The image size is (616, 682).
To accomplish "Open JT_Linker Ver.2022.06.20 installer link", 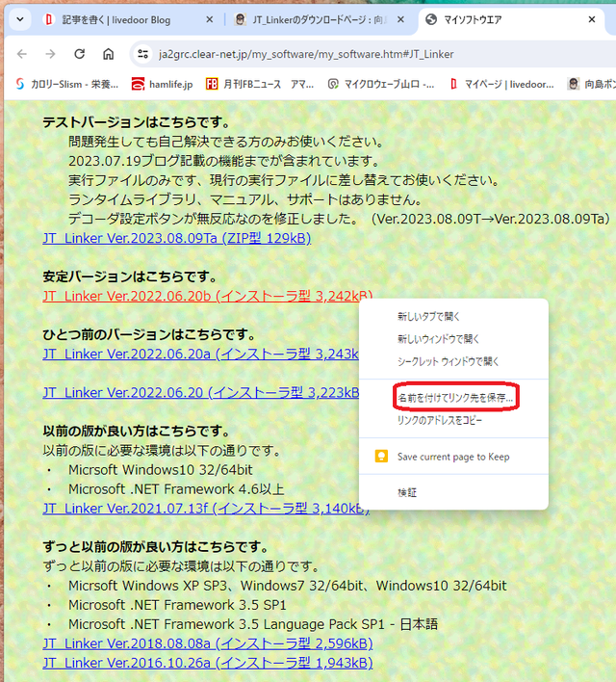I will (200, 393).
